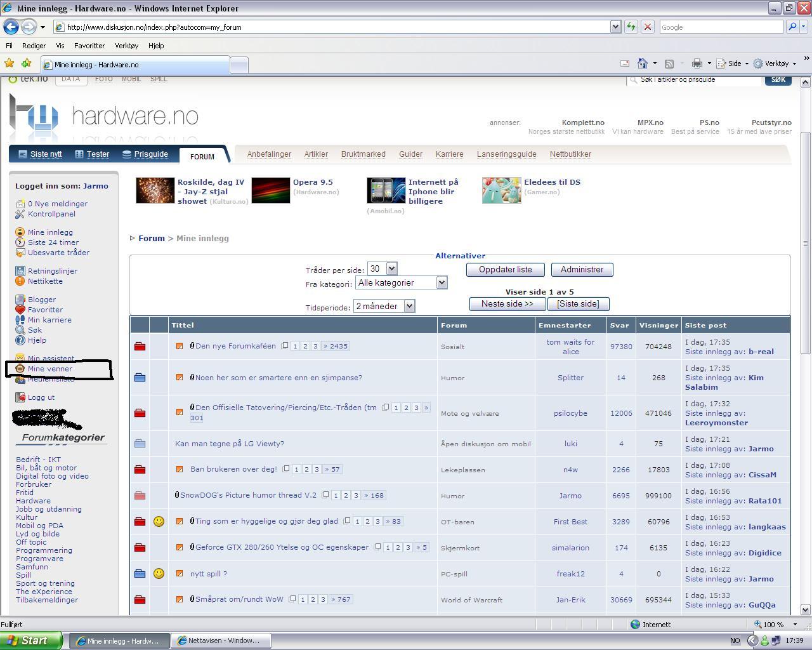Open the new blank browser tab
The image size is (812, 650).
click(x=239, y=65)
